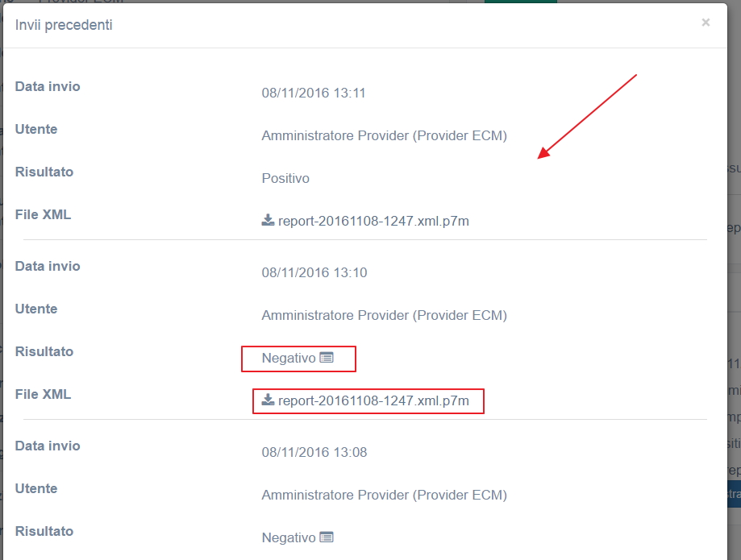Click the Negativo text of 13:10 entry
Screen dimensions: 741x560
tap(289, 358)
